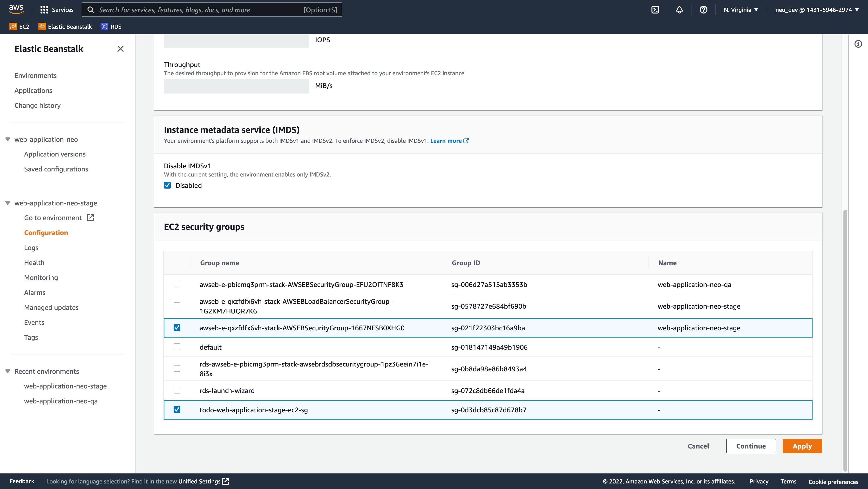
Task: Click the AWS search input field
Action: pos(212,10)
